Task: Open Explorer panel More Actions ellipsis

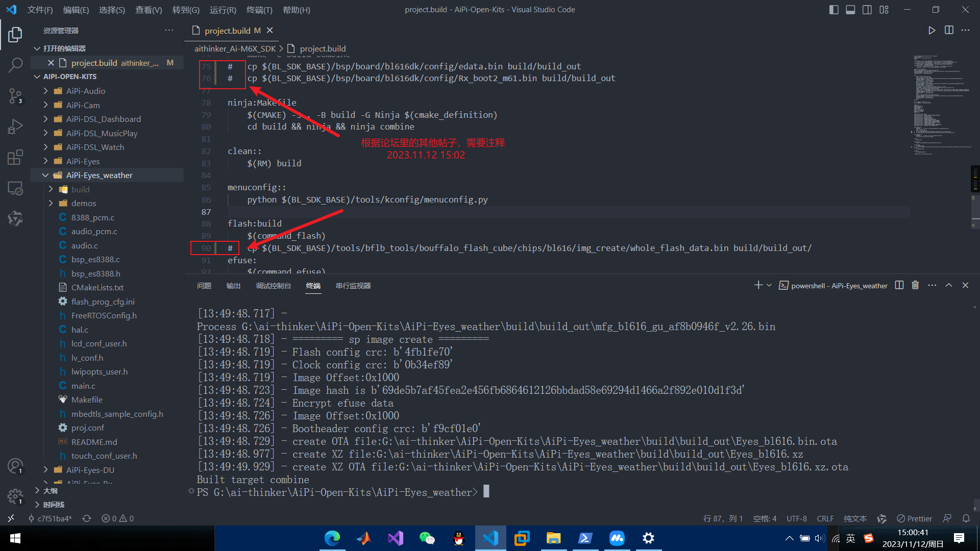Action: click(169, 31)
